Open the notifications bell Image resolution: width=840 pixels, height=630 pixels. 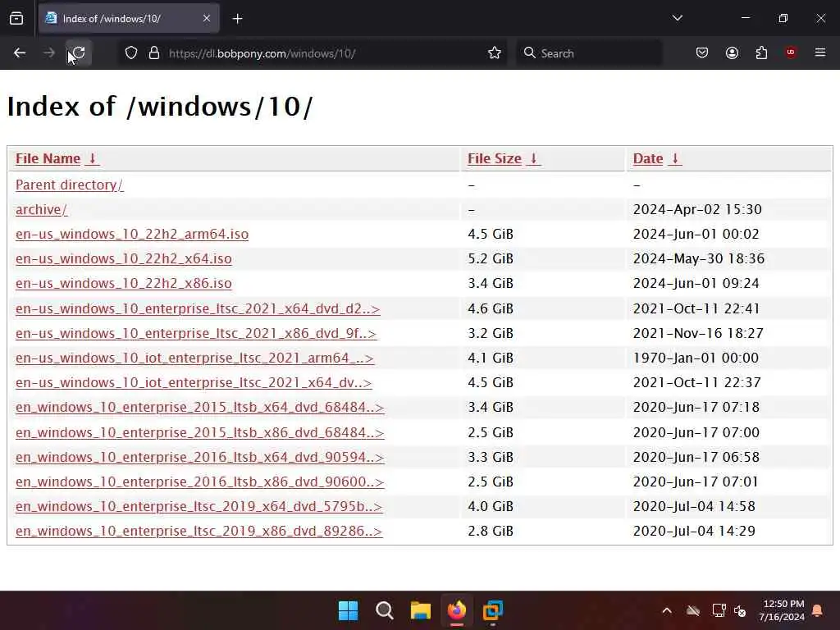click(x=818, y=610)
